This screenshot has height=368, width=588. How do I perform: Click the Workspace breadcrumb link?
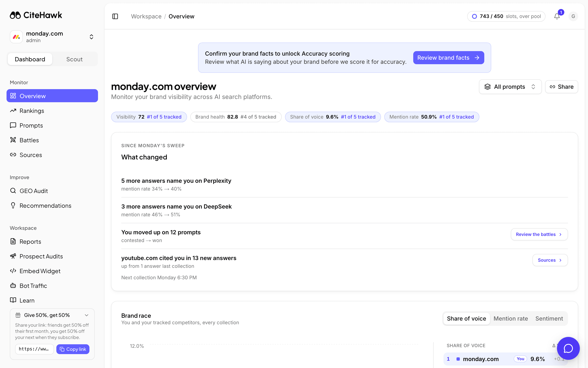146,16
